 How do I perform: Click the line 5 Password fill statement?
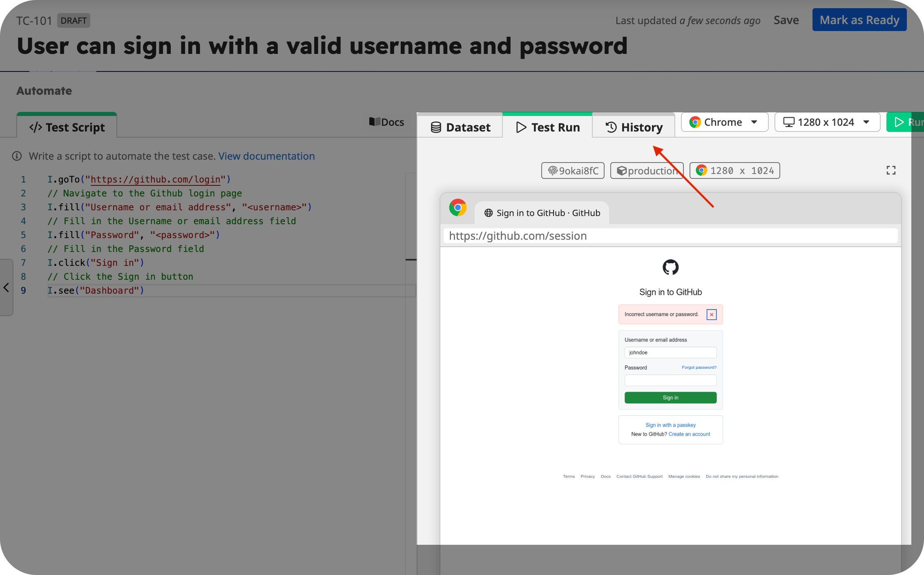(134, 235)
